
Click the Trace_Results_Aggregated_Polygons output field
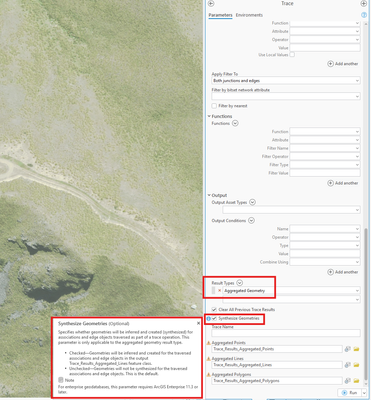(x=277, y=381)
